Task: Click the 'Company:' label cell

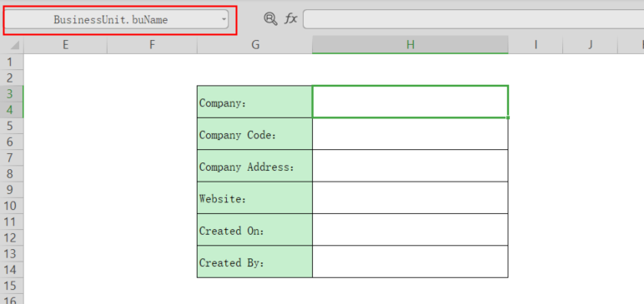Action: (x=254, y=102)
